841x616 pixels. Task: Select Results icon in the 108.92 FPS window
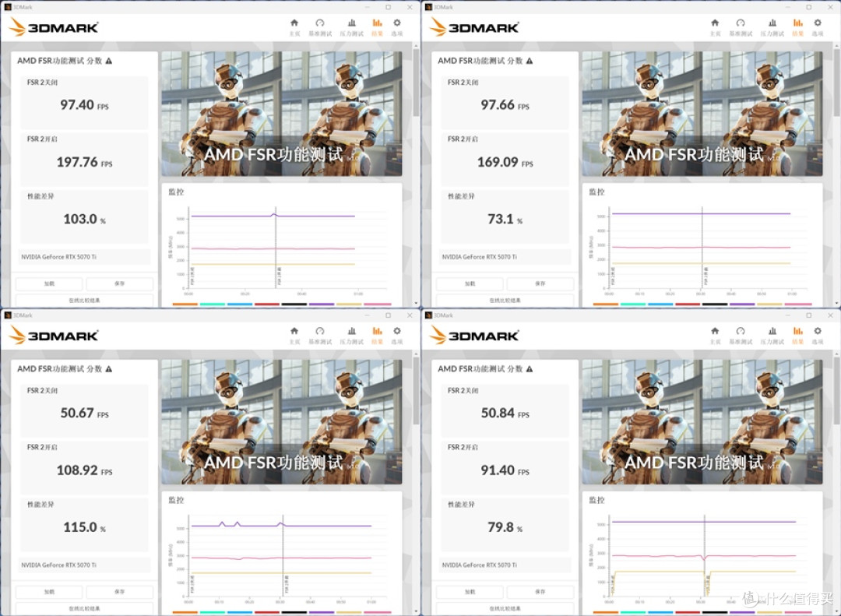377,335
